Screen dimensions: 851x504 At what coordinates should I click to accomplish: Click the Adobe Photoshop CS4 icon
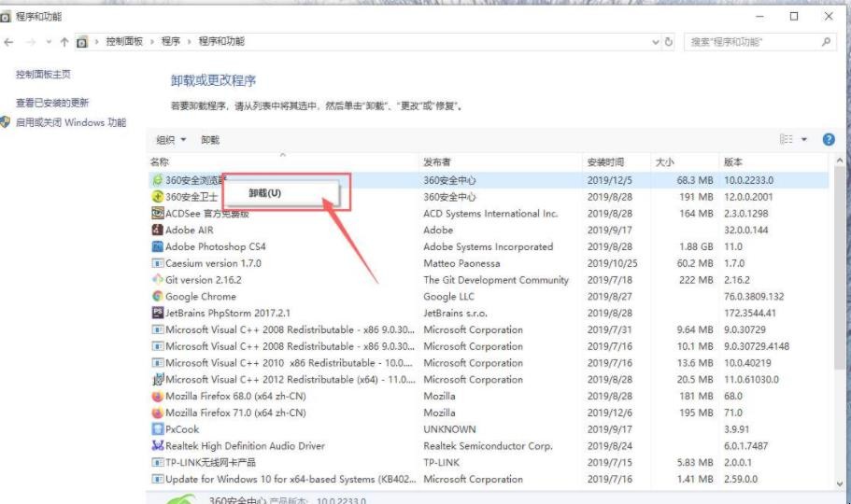(157, 246)
